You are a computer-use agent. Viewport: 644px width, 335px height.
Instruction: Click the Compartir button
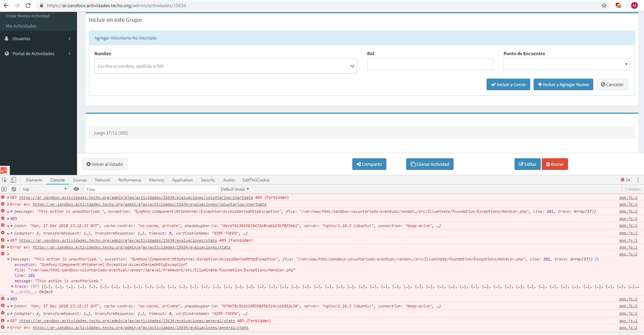(x=369, y=164)
